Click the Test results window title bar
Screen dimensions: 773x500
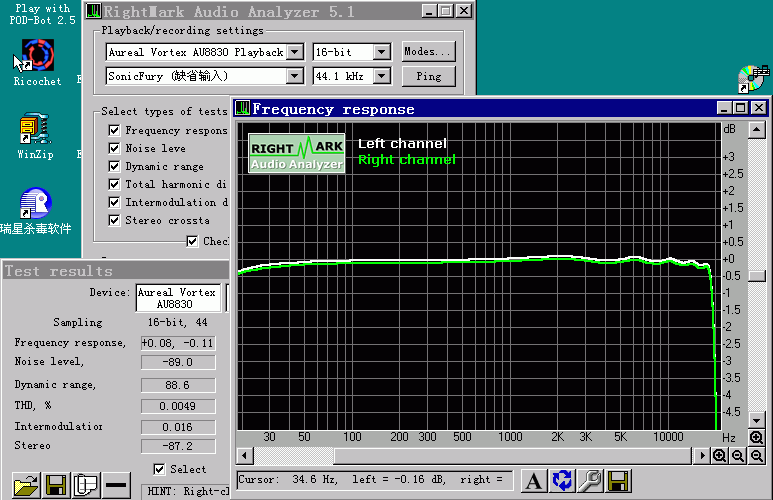tap(116, 271)
